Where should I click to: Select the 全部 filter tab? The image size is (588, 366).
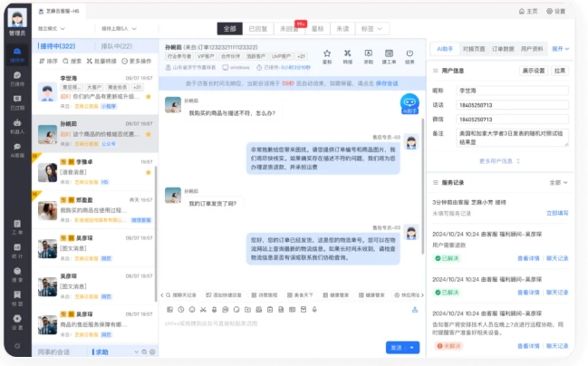coord(230,28)
